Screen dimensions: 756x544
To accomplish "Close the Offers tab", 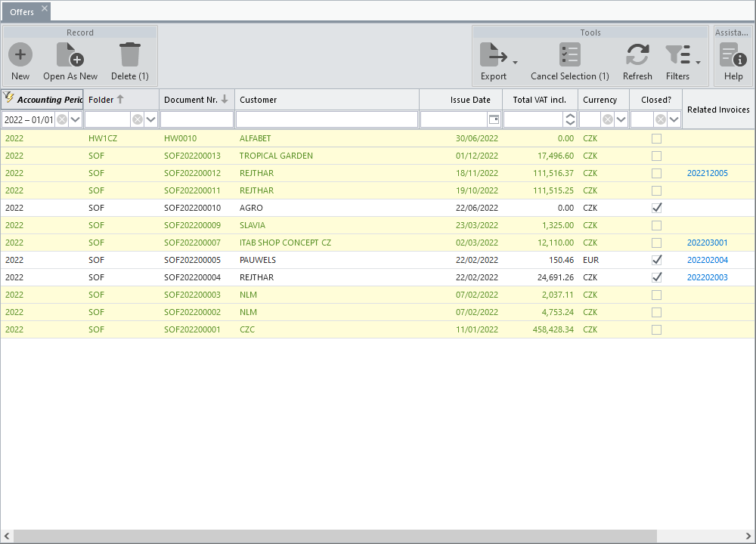I will (x=45, y=8).
